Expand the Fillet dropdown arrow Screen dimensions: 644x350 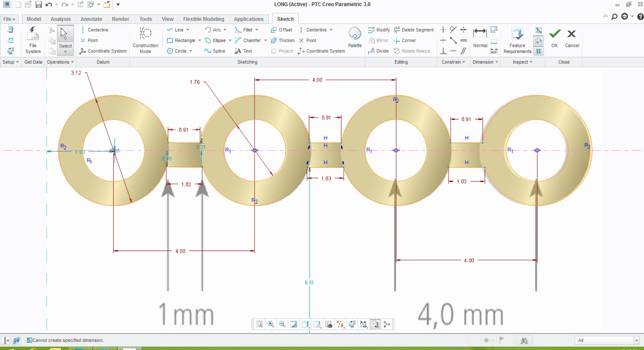coord(257,30)
